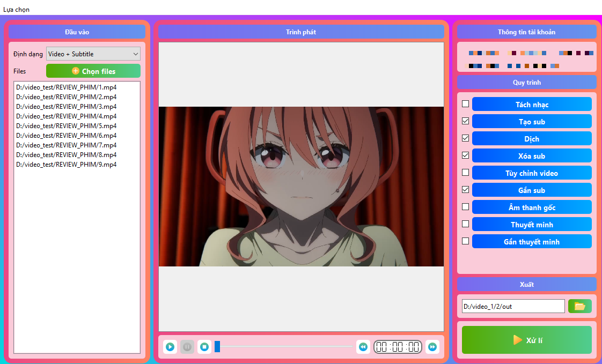Image resolution: width=602 pixels, height=364 pixels.
Task: Click the pause button in the player
Action: 187,347
